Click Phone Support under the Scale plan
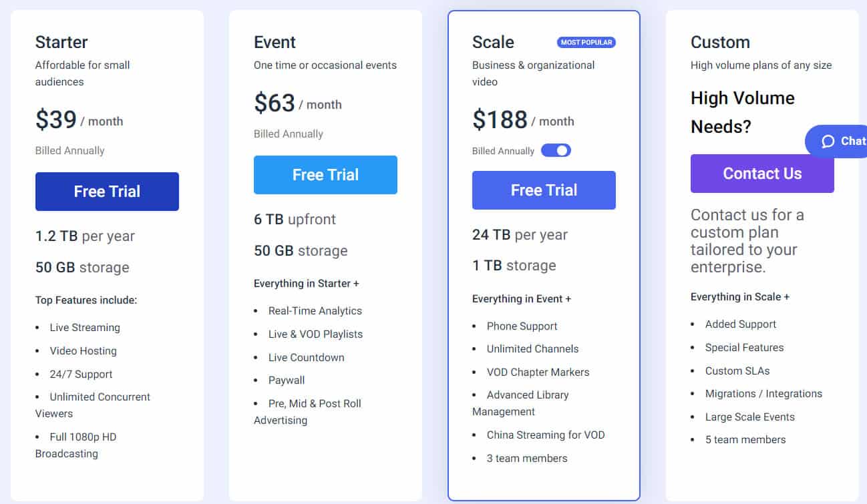Screen dimensions: 867x504 click(522, 326)
